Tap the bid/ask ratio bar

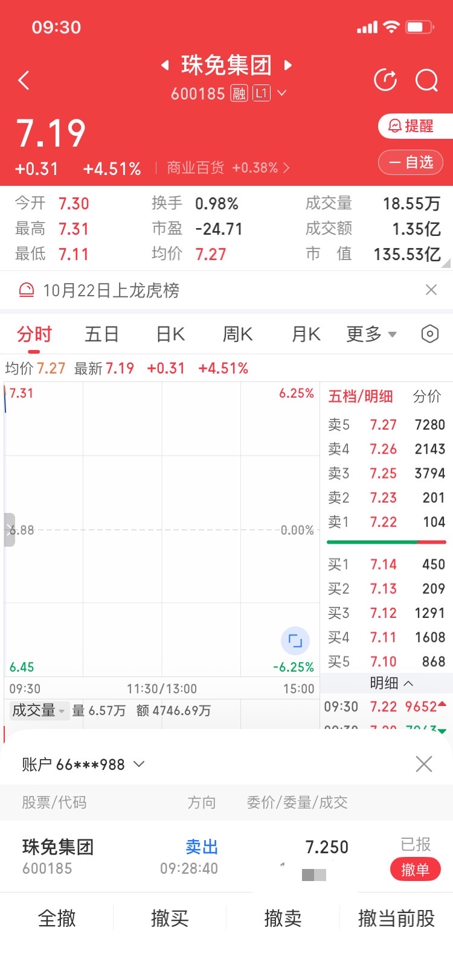[387, 542]
